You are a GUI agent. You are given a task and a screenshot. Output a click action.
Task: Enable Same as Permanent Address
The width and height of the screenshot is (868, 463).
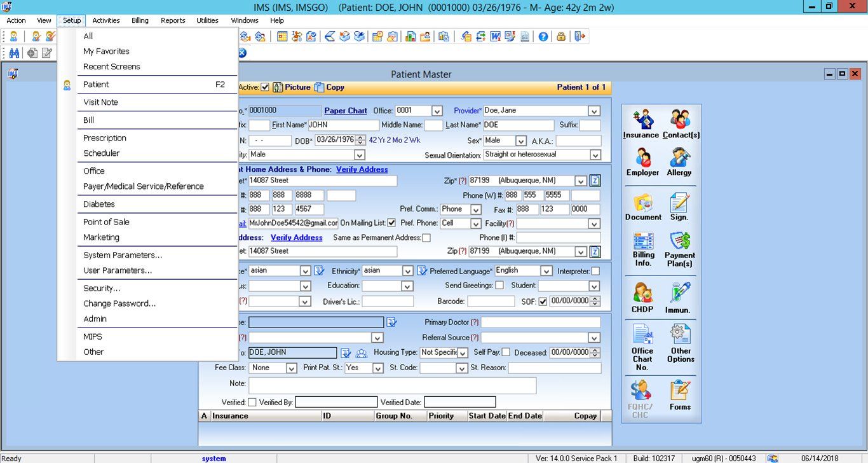pos(426,237)
